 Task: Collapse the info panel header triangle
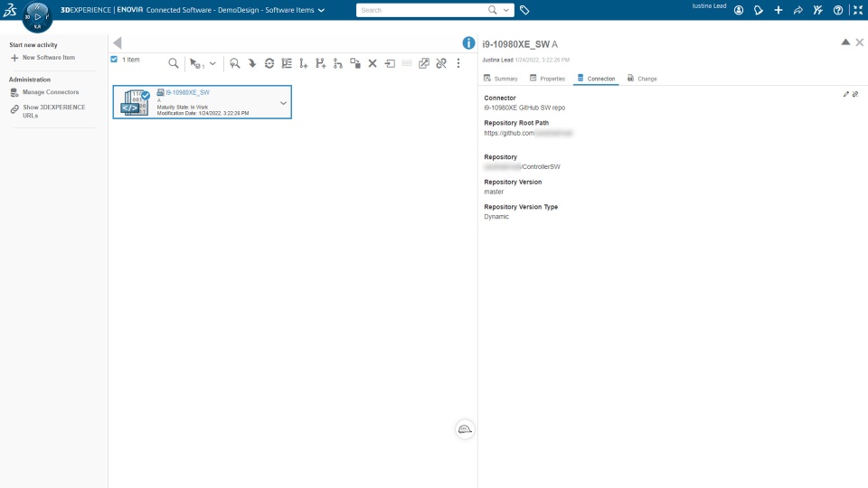pos(845,42)
